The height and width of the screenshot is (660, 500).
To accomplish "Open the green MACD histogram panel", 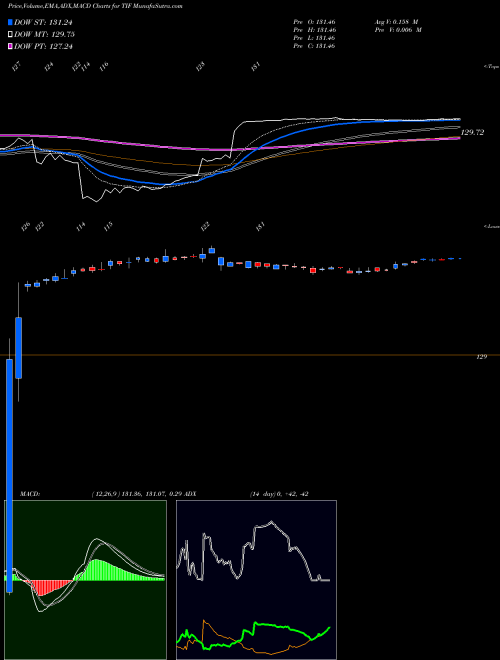I will pyautogui.click(x=85, y=580).
